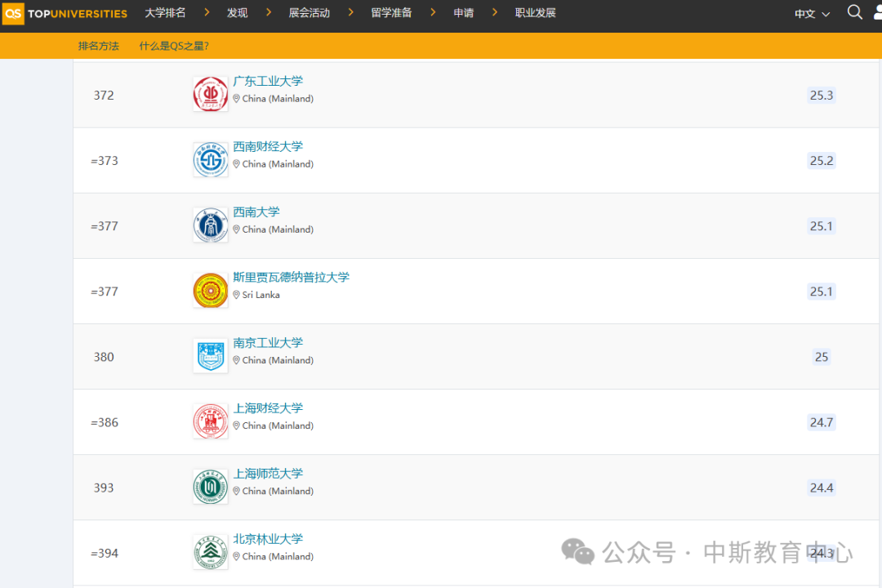Viewport: 882px width, 588px height.
Task: Click location pin icon under 上海师范大学
Action: pyautogui.click(x=237, y=491)
